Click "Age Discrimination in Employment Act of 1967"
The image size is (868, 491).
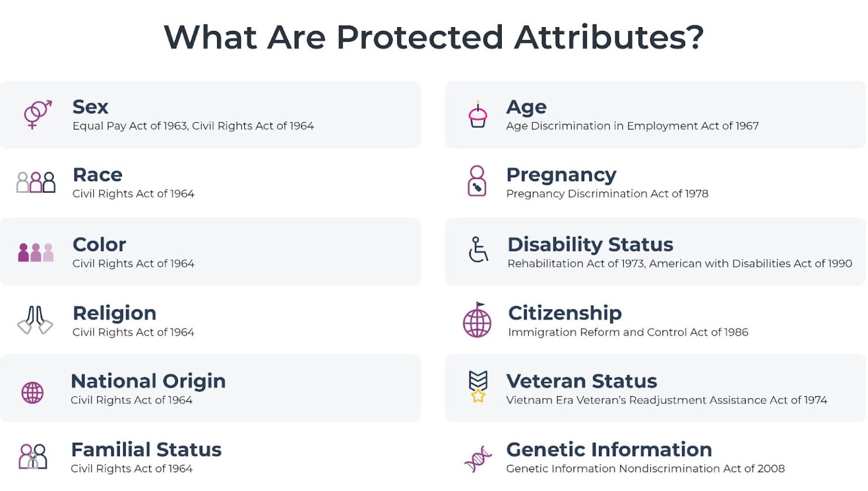click(632, 126)
